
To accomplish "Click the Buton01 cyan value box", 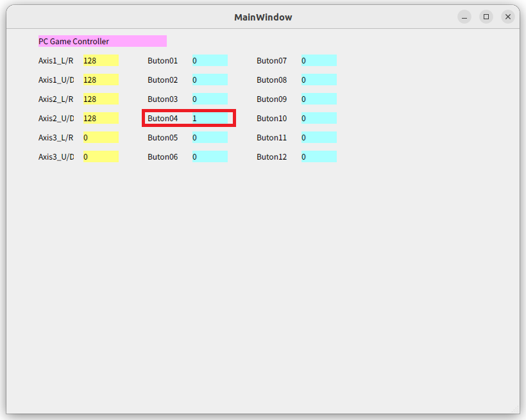I will (208, 60).
